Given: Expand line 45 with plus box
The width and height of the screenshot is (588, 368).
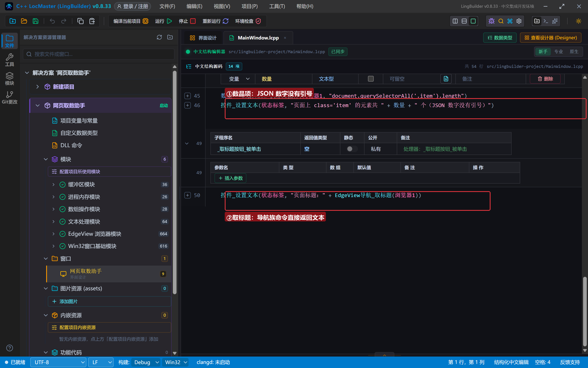Looking at the screenshot, I should tap(187, 96).
